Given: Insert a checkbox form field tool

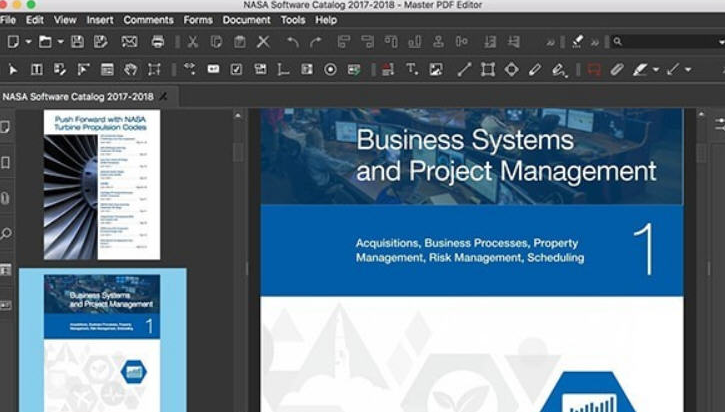Looking at the screenshot, I should click(x=236, y=69).
